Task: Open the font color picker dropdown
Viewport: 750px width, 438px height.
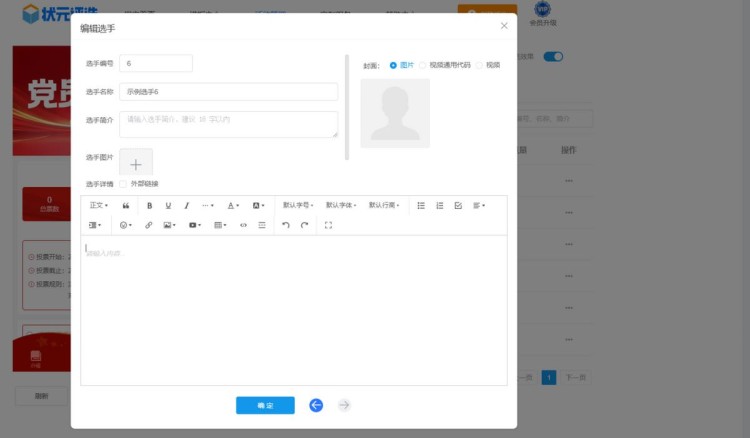Action: [233, 205]
